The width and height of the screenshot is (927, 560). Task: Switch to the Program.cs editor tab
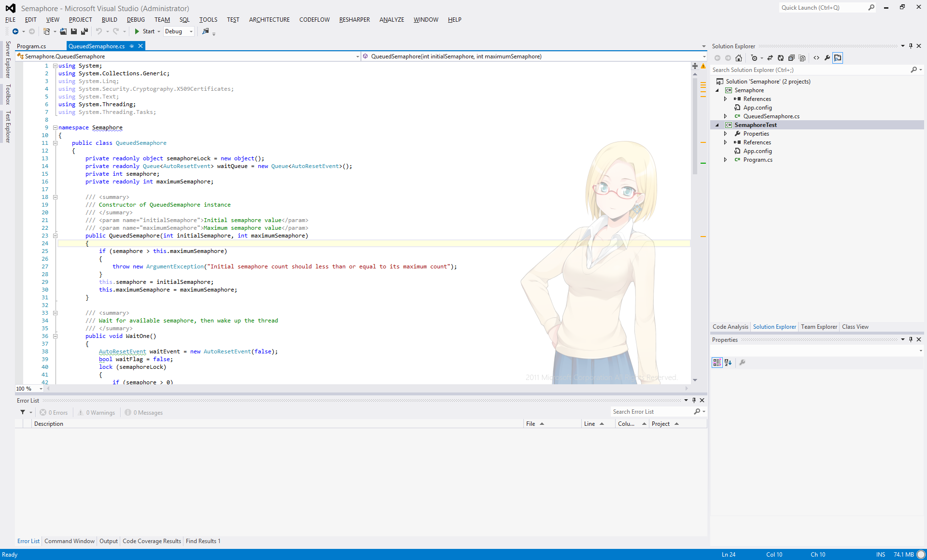pyautogui.click(x=31, y=46)
